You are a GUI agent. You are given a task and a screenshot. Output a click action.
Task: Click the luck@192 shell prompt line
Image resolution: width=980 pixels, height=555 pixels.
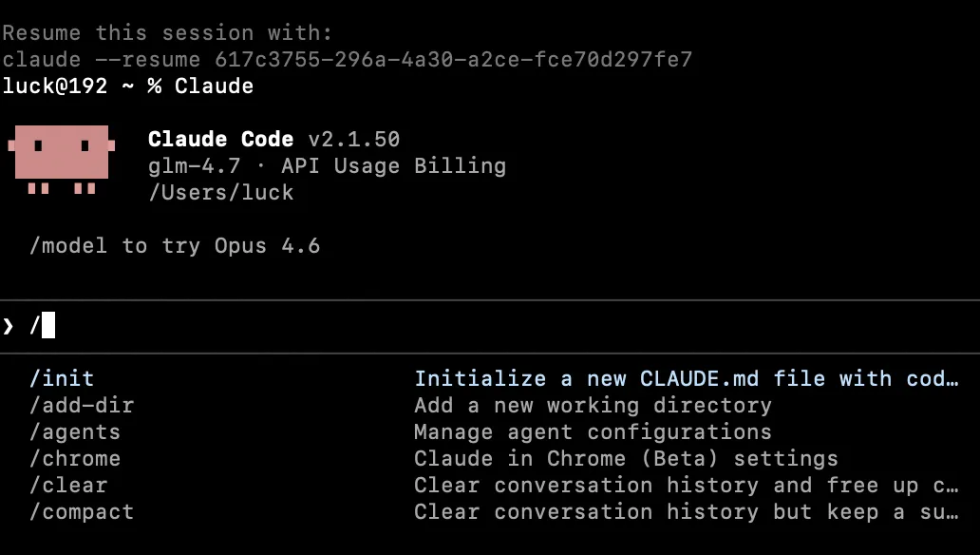point(127,86)
